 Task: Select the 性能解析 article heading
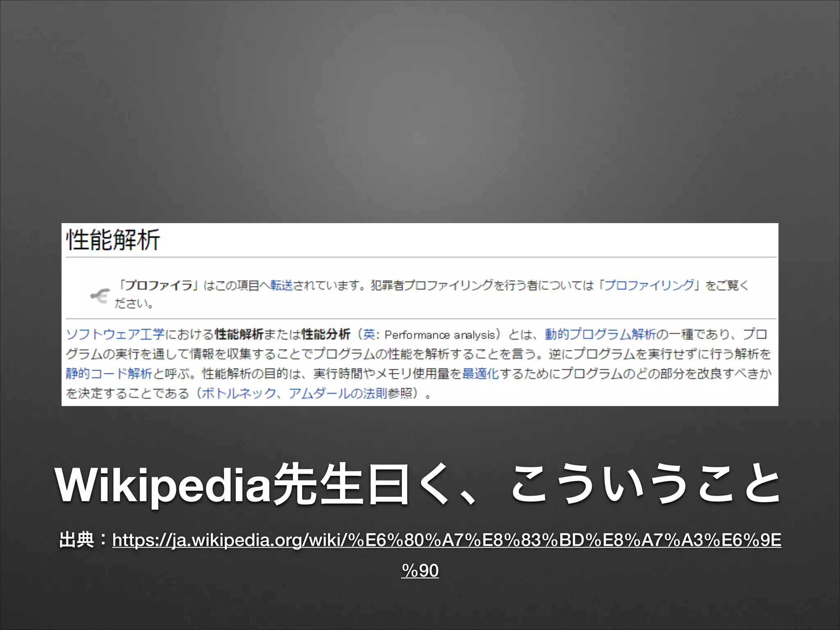pos(113,240)
